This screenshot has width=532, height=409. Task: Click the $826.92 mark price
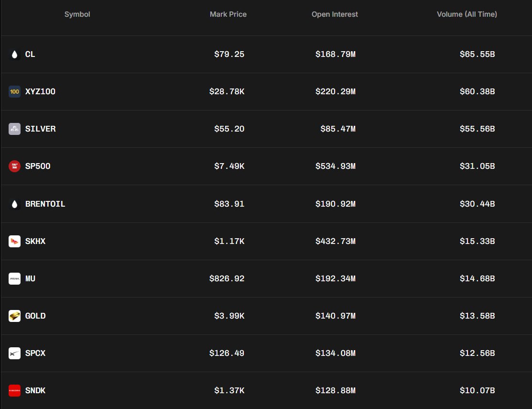[227, 279]
